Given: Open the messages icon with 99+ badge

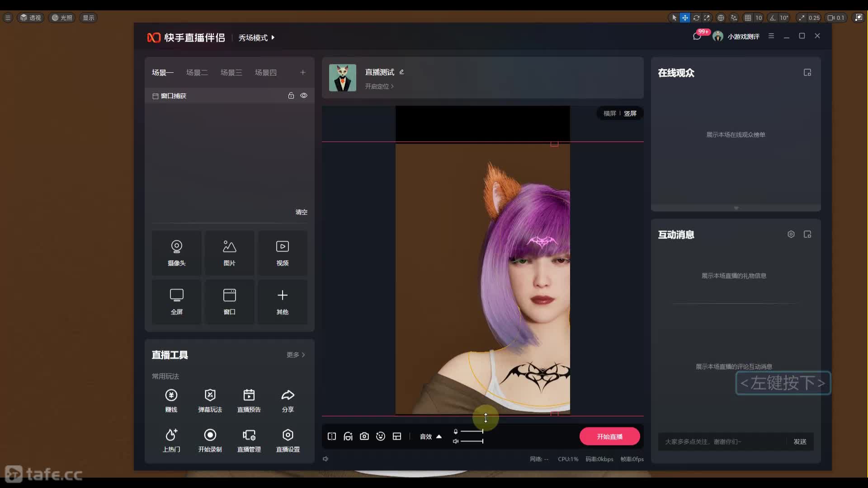Looking at the screenshot, I should point(697,36).
